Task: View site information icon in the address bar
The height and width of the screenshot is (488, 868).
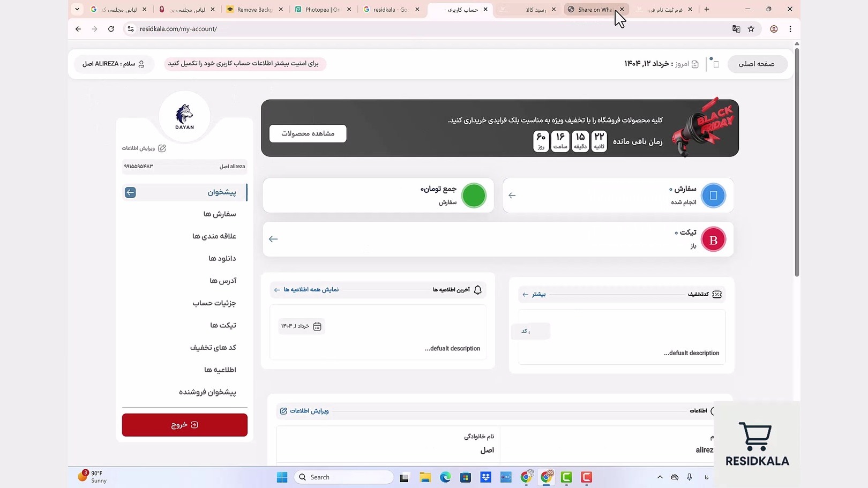Action: pyautogui.click(x=130, y=29)
